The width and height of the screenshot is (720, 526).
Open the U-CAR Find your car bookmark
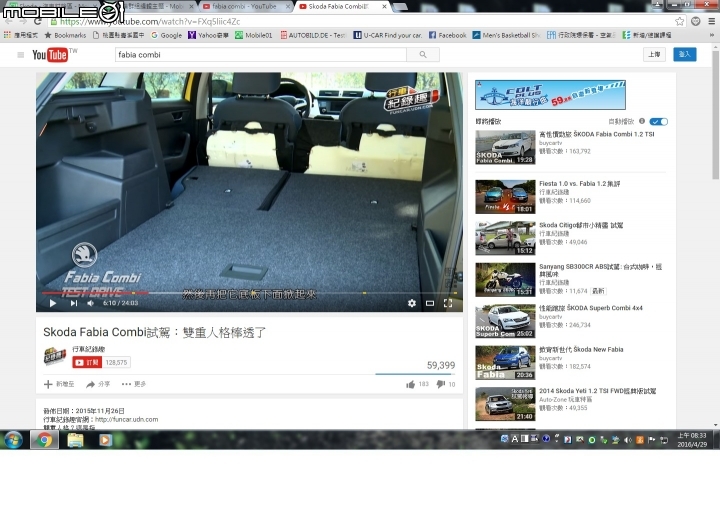388,35
